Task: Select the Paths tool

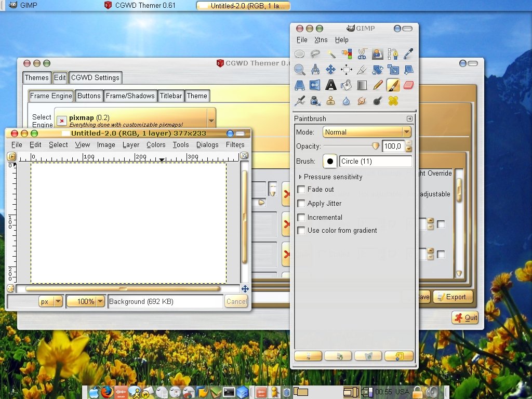Action: click(x=393, y=54)
